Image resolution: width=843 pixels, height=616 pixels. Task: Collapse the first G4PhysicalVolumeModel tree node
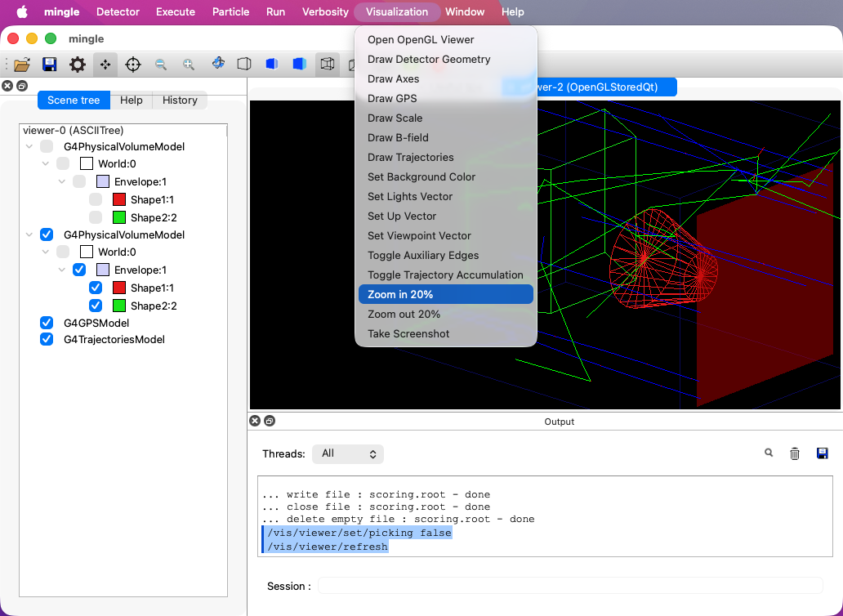click(x=29, y=147)
